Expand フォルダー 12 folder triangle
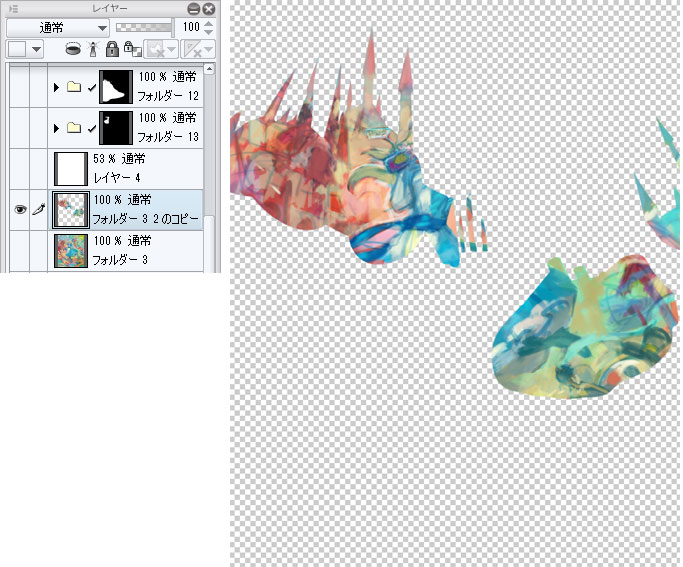Screen dimensions: 683x567 pos(56,87)
